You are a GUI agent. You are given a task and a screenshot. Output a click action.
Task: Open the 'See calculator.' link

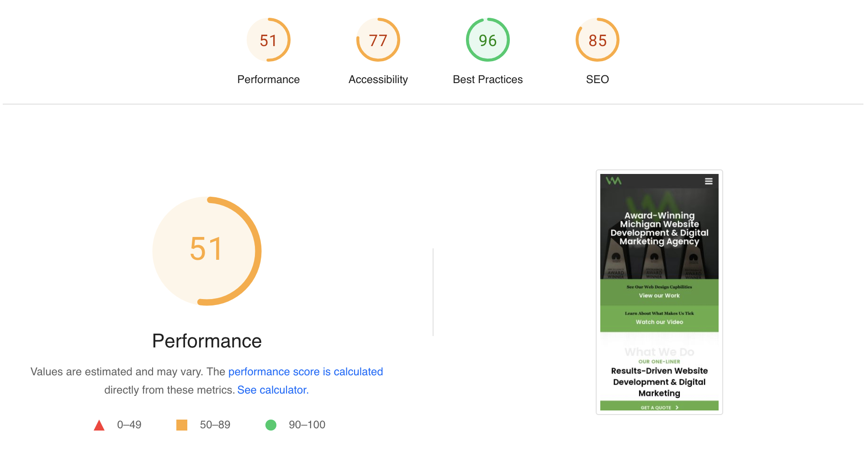[273, 390]
